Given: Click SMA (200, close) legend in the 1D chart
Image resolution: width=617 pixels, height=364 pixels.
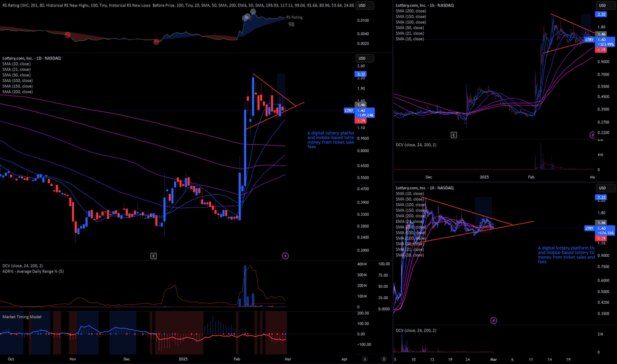Looking at the screenshot, I should (x=17, y=92).
